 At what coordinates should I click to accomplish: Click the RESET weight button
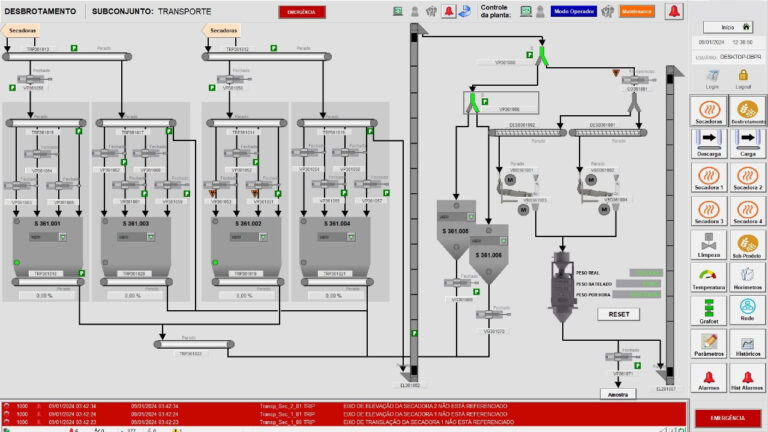click(x=619, y=314)
